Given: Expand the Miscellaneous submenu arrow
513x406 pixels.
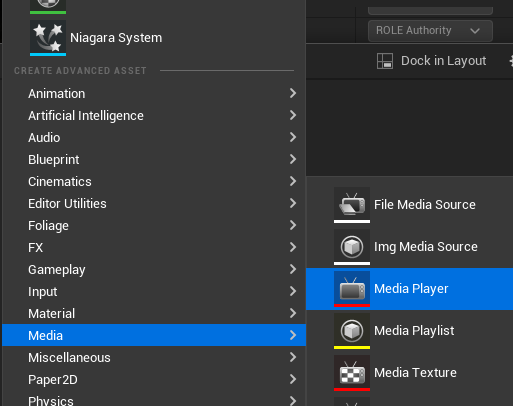Looking at the screenshot, I should pyautogui.click(x=293, y=357).
